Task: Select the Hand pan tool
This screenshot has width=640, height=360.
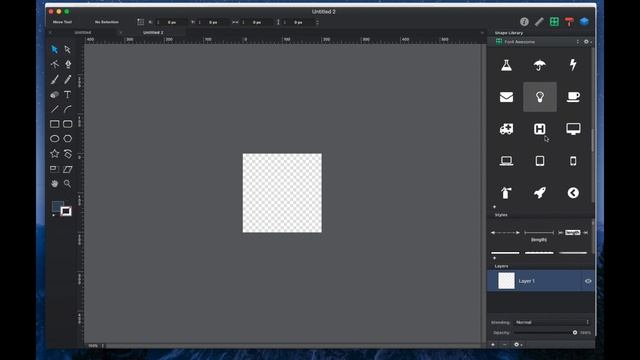Action: pyautogui.click(x=54, y=184)
